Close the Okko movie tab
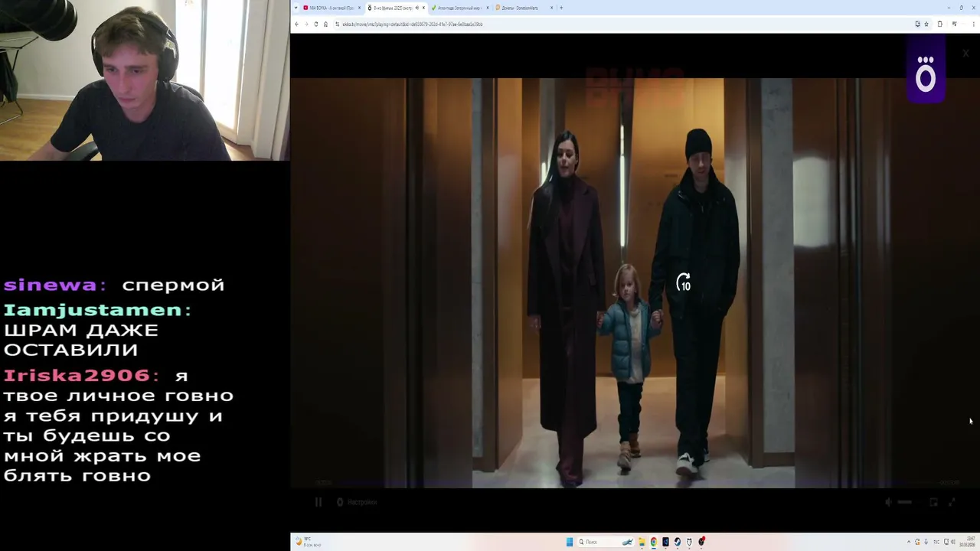This screenshot has height=551, width=980. click(423, 8)
